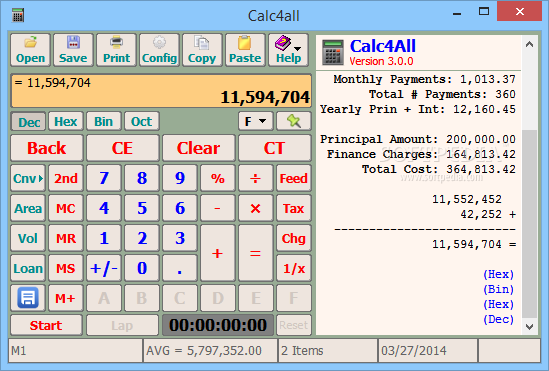Click the Calc4all title bar app icon
Viewport: 549px width, 371px height.
(18, 15)
